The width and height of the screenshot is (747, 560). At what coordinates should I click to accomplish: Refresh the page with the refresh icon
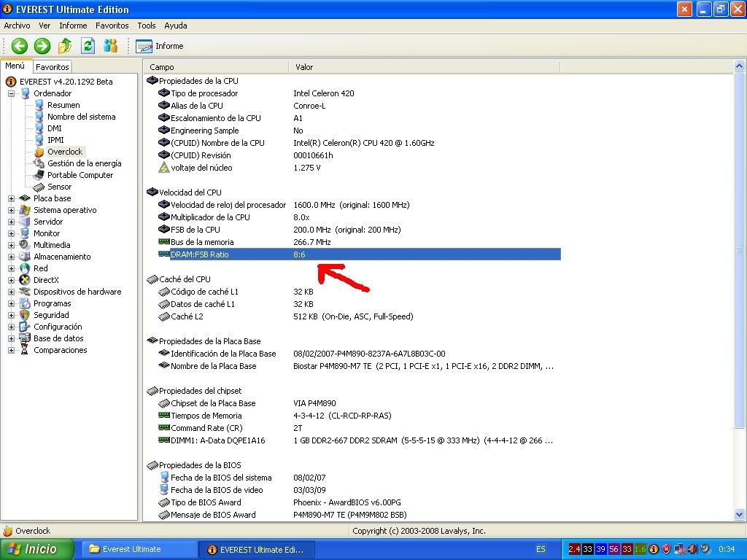tap(88, 46)
